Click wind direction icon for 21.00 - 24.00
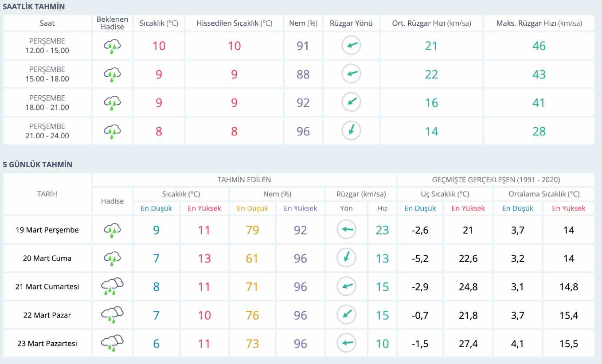This screenshot has height=364, width=602. [351, 131]
